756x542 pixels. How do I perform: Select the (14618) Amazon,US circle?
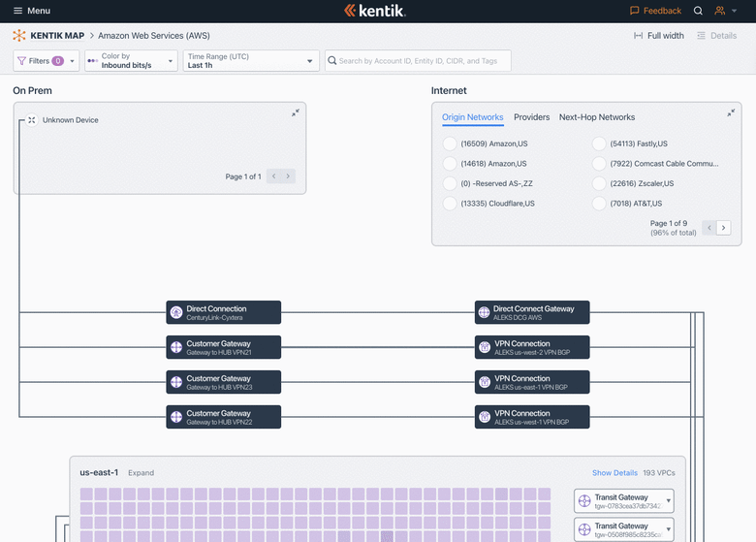(x=450, y=164)
